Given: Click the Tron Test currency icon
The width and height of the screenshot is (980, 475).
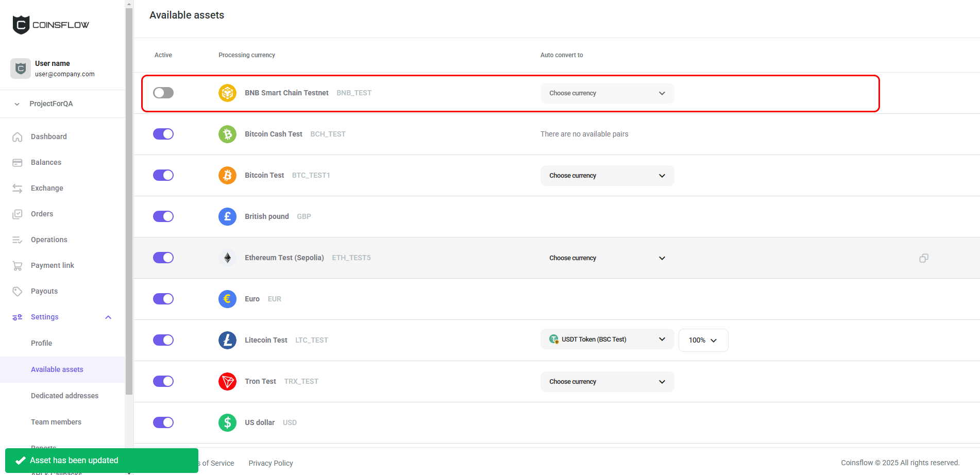Looking at the screenshot, I should (x=227, y=381).
